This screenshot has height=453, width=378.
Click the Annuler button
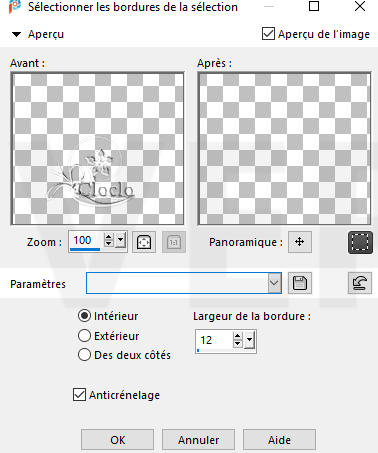198,440
